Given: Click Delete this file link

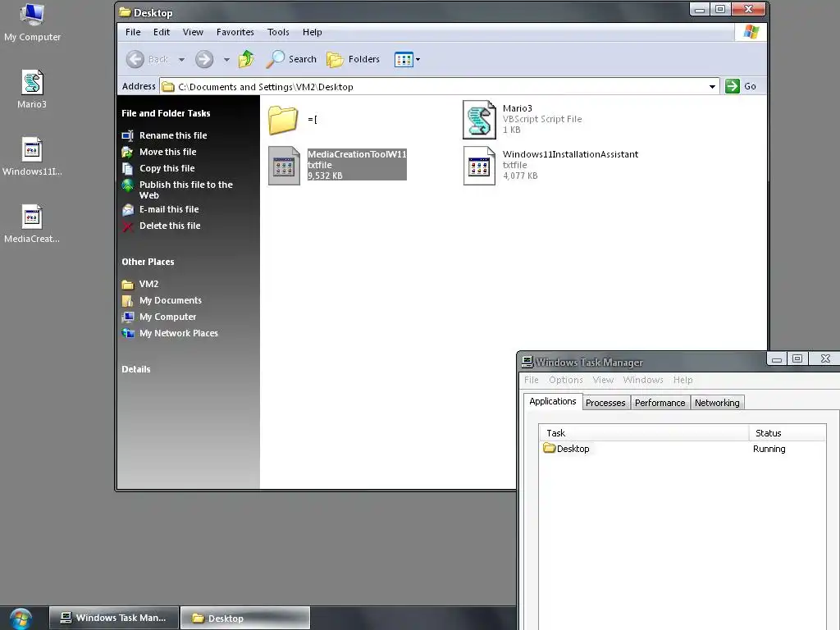Looking at the screenshot, I should click(x=170, y=226).
